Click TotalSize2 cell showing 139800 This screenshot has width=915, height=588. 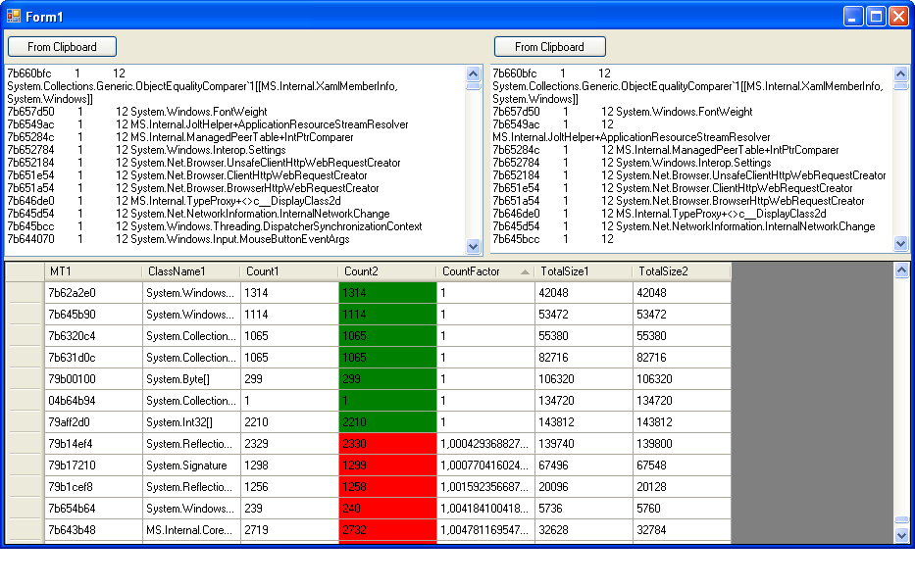coord(682,444)
